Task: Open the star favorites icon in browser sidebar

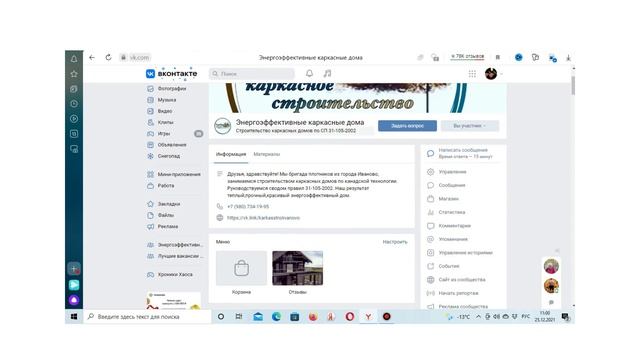Action: [74, 74]
